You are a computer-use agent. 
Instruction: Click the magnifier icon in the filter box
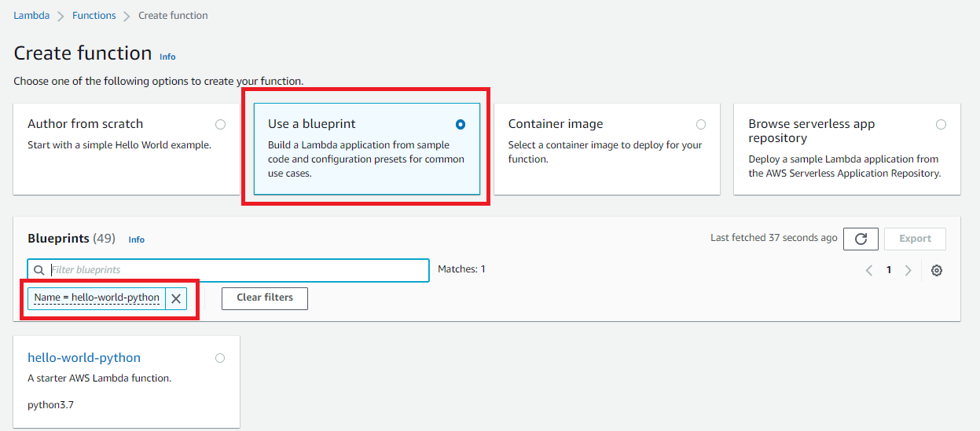tap(40, 270)
